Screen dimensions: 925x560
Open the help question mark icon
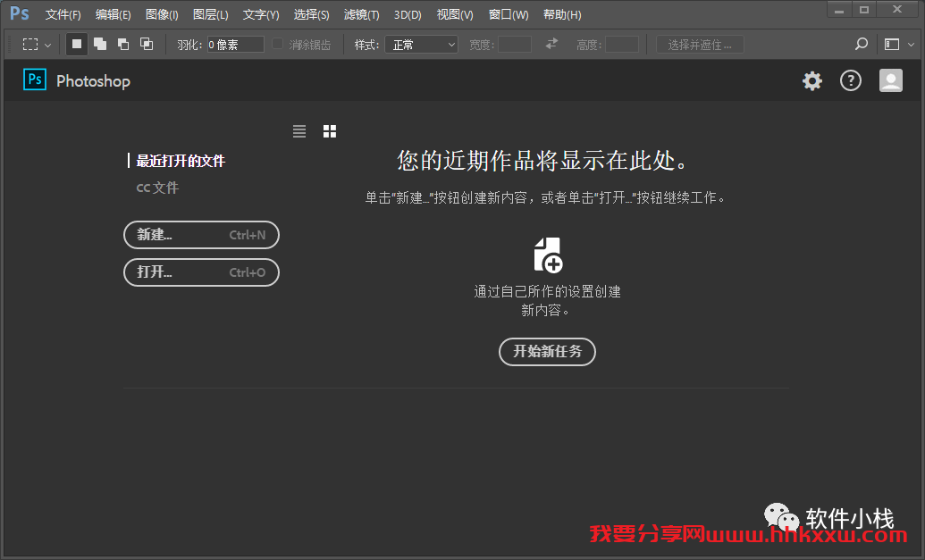[x=851, y=80]
